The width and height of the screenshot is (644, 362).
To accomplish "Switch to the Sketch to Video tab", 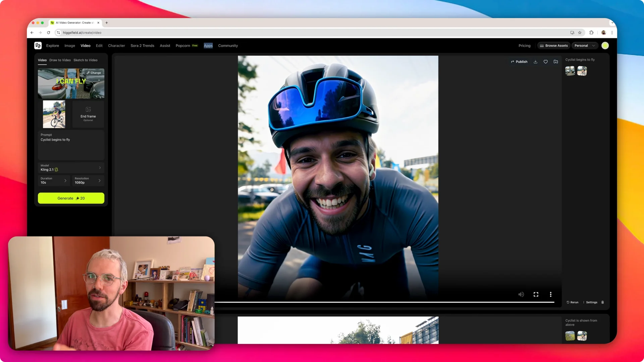I will (86, 60).
